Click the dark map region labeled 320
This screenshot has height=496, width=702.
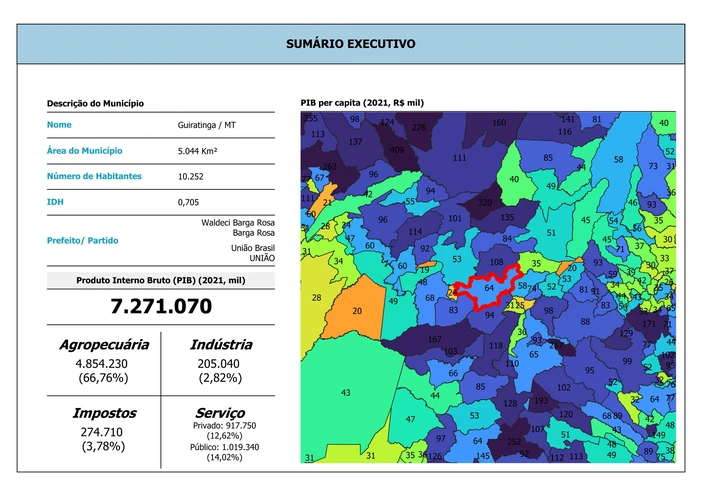(x=484, y=202)
